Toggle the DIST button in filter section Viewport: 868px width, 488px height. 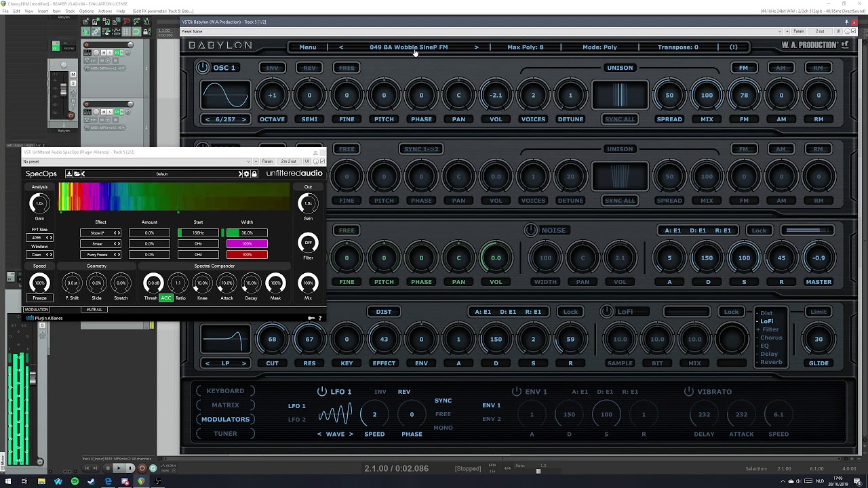coord(384,312)
